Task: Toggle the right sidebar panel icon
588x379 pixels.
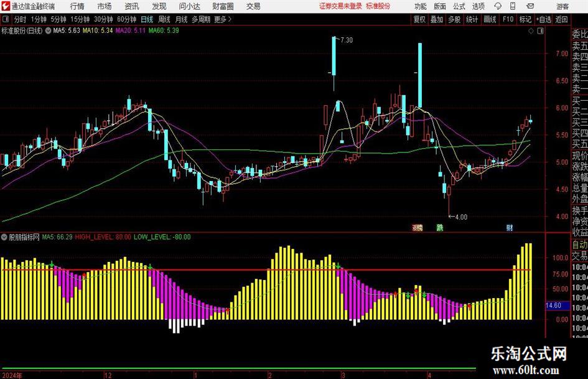Action: coord(540,30)
